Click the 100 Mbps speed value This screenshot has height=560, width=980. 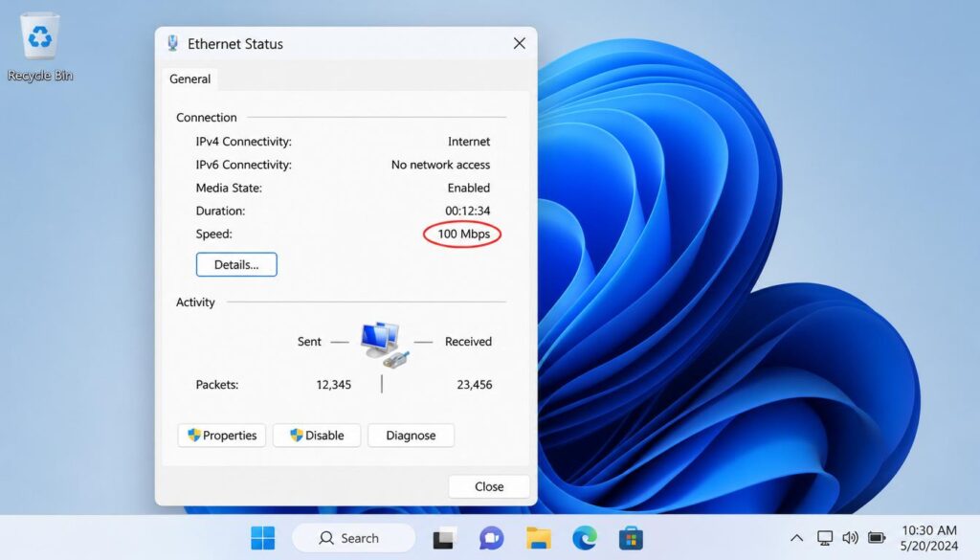click(x=464, y=234)
